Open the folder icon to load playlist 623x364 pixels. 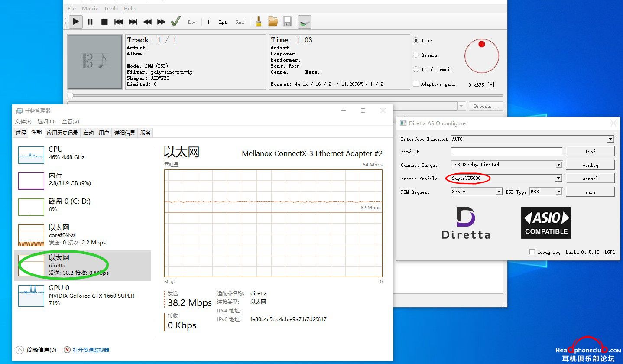tap(273, 22)
